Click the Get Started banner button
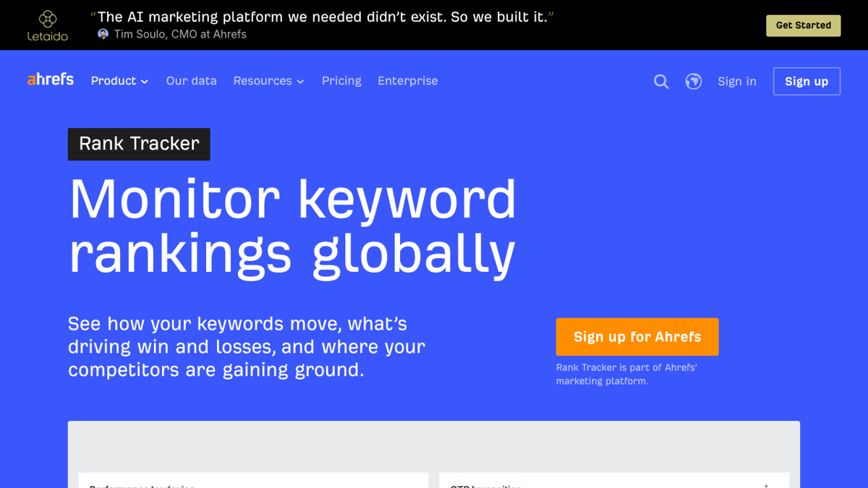868x488 pixels. 804,25
